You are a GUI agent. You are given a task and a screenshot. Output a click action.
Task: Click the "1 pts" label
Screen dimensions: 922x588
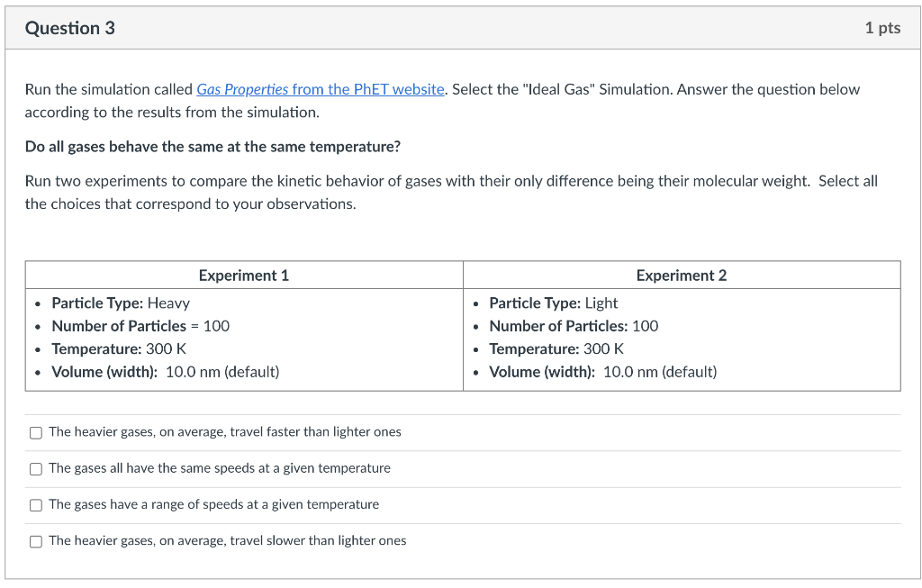[882, 27]
